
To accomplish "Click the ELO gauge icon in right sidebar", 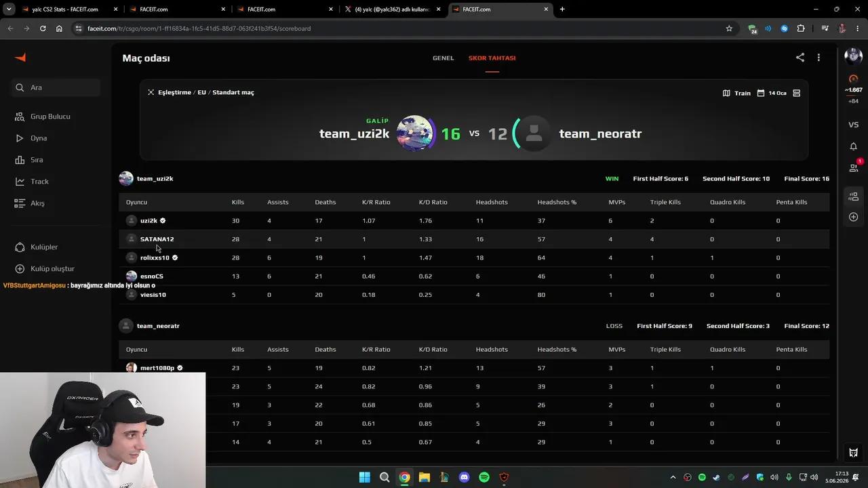I will [x=853, y=79].
